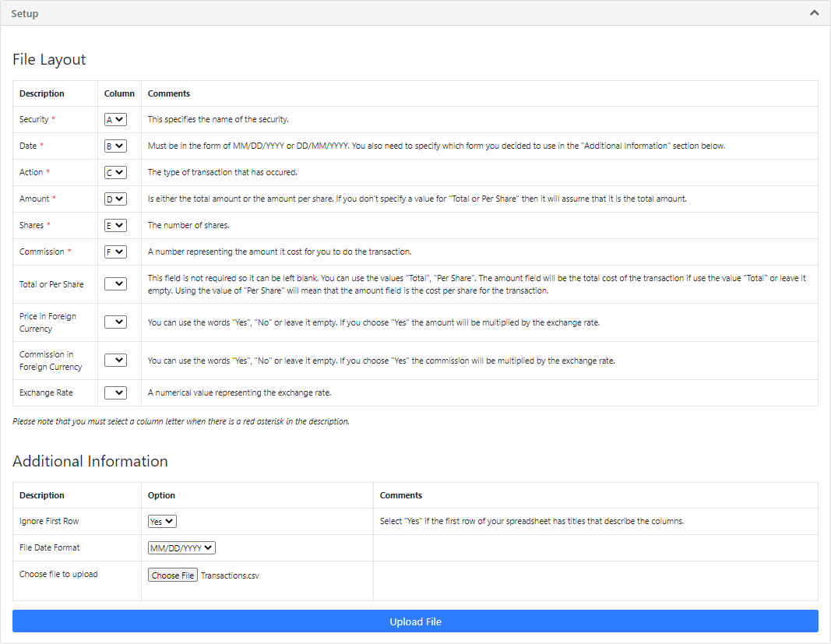Open the Total or Per Share dropdown
The height and width of the screenshot is (644, 831).
(115, 284)
